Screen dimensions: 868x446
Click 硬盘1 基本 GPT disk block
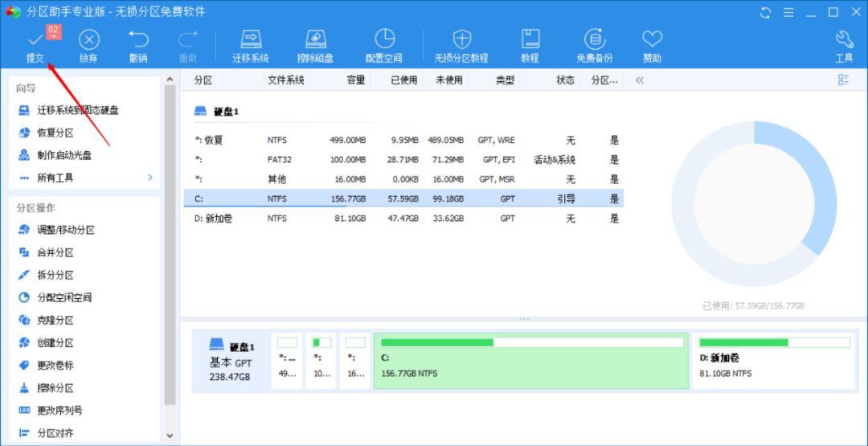click(231, 361)
